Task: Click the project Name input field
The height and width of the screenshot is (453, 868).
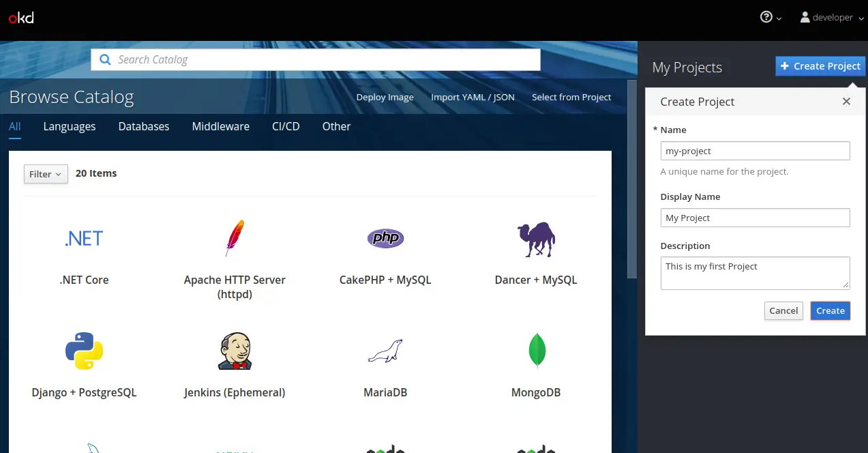Action: (x=755, y=151)
